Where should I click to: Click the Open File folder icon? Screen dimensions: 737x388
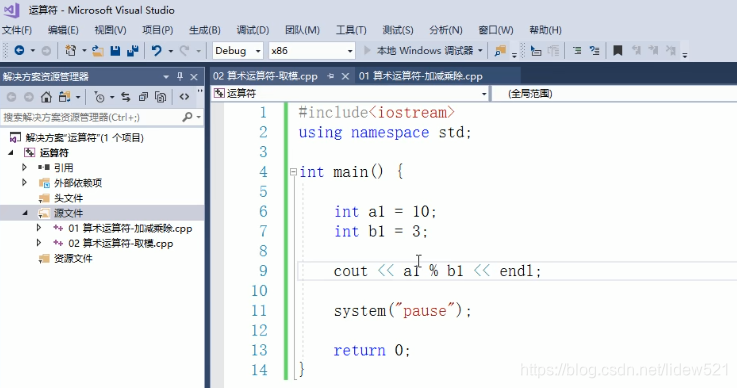98,50
